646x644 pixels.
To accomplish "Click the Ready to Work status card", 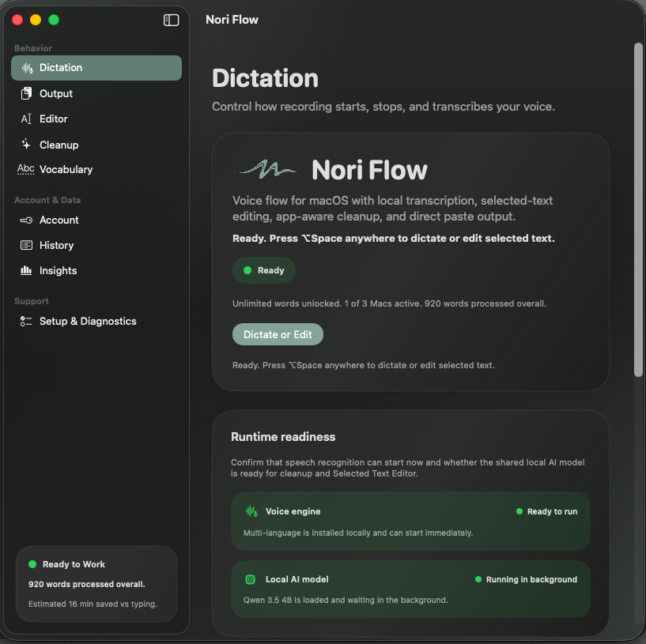I will (96, 584).
